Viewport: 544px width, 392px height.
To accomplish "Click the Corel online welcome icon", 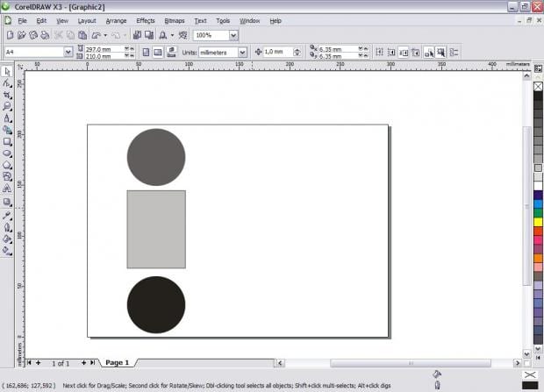I will pos(183,35).
